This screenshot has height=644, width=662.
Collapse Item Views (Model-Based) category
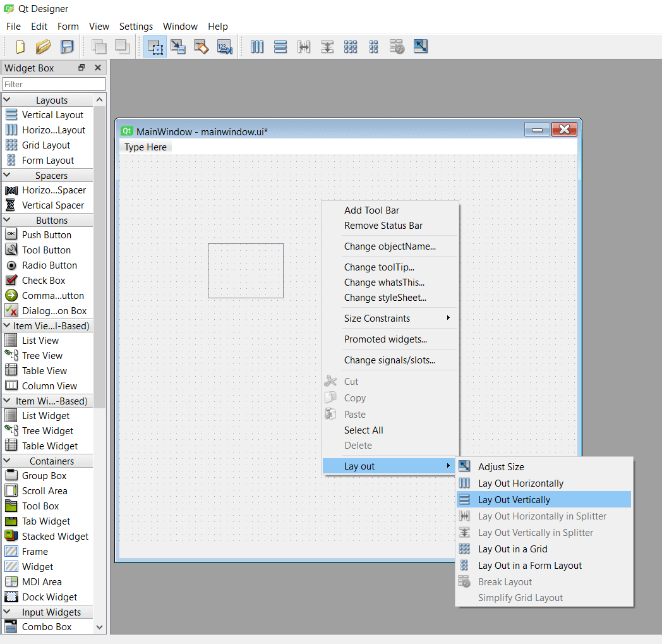coord(7,325)
